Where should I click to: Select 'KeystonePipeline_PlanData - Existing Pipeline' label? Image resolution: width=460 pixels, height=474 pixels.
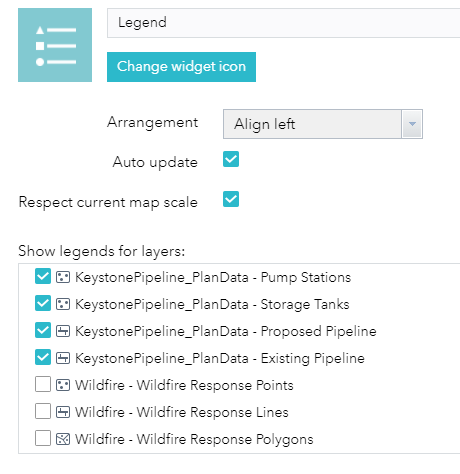tap(220, 359)
